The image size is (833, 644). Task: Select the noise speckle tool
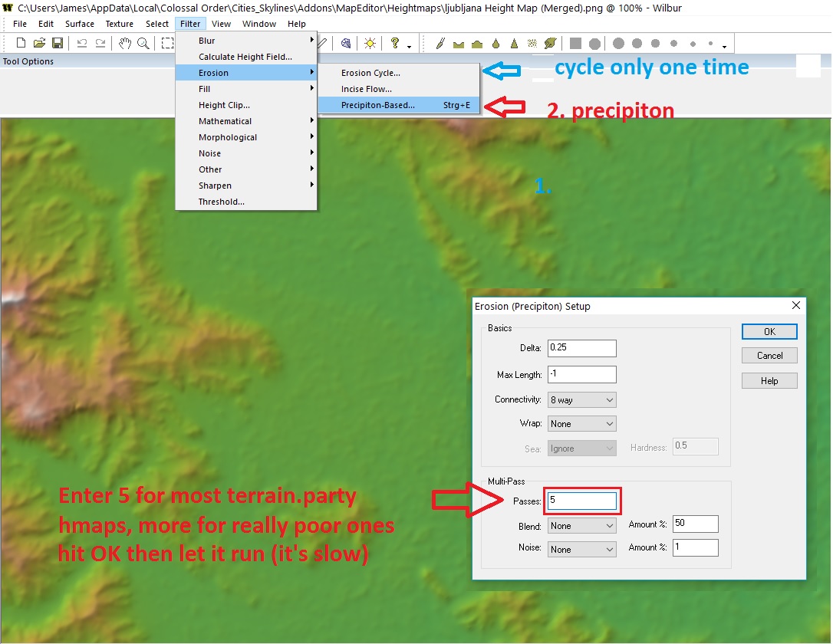[x=532, y=44]
